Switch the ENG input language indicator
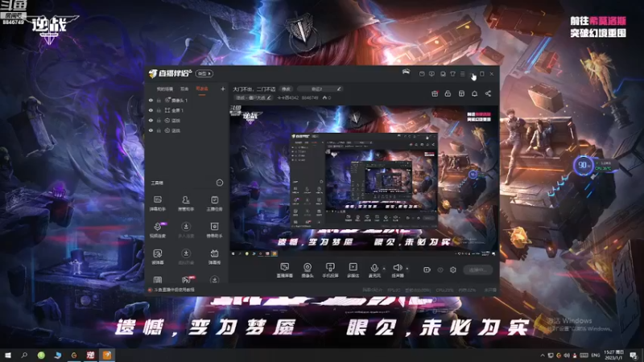The width and height of the screenshot is (644, 362). click(x=596, y=356)
